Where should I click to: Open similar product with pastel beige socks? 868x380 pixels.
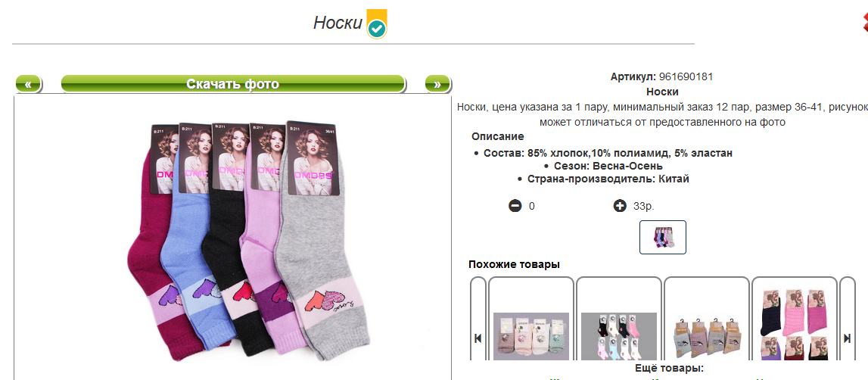pyautogui.click(x=531, y=337)
